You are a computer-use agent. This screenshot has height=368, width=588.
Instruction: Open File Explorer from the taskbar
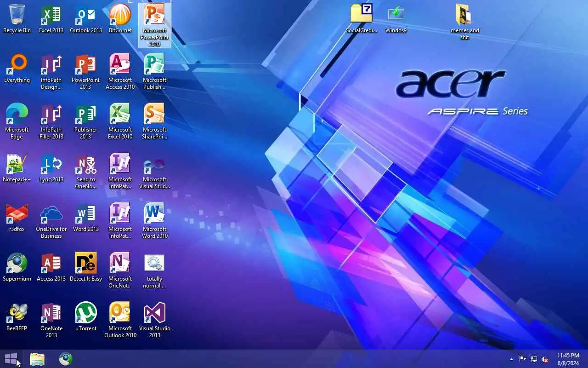click(x=37, y=359)
